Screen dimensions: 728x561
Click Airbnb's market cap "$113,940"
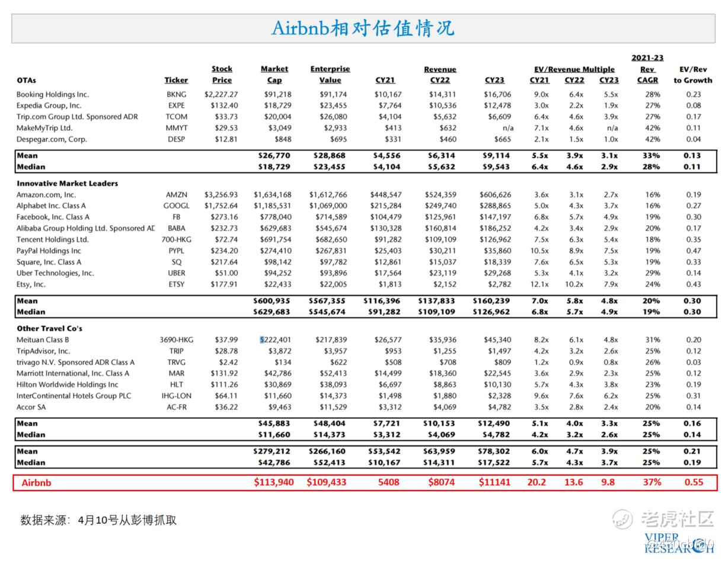[x=274, y=482]
